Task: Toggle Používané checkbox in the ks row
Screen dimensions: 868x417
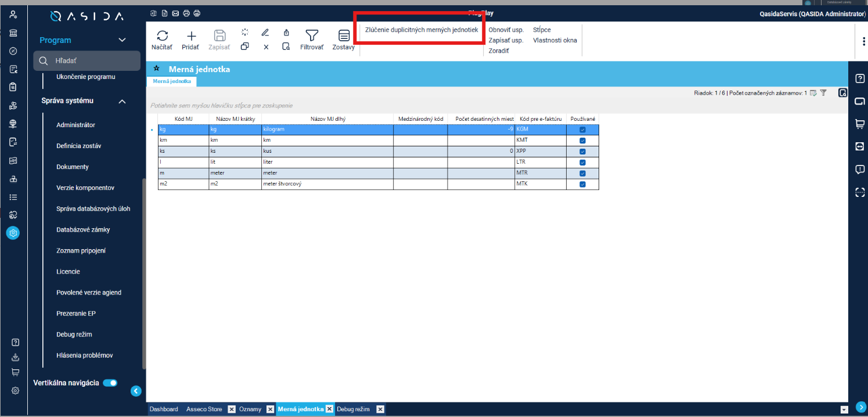Action: 582,152
